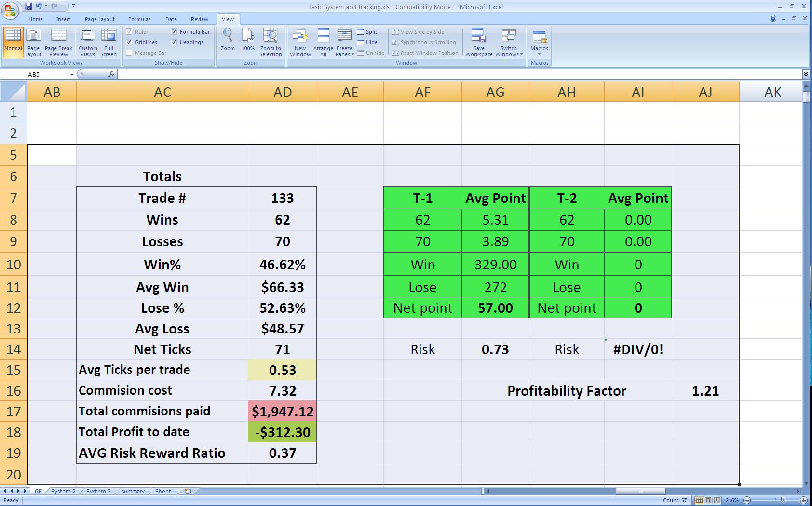
Task: Expand the Name Box dropdown
Action: 72,74
